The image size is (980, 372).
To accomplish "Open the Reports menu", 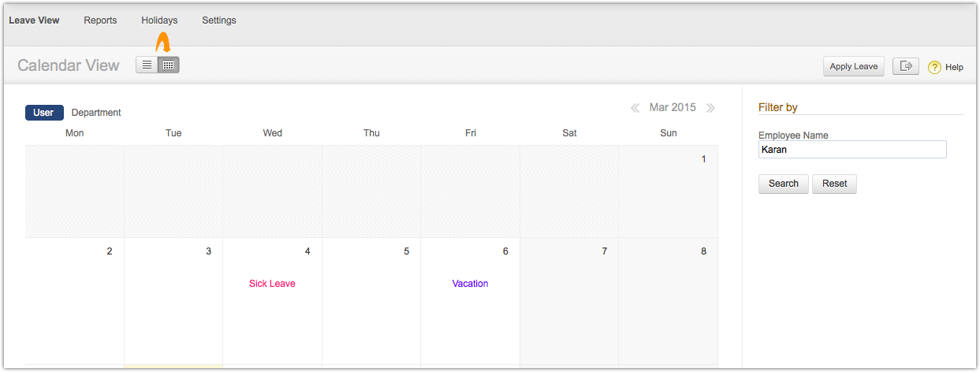I will coord(100,20).
